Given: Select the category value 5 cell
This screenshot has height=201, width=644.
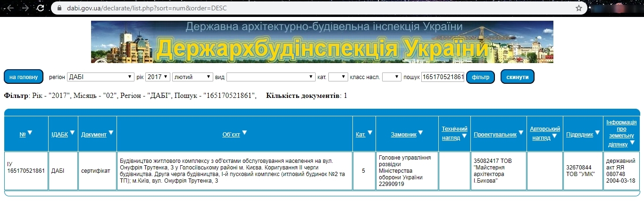Looking at the screenshot, I should pos(363,170).
